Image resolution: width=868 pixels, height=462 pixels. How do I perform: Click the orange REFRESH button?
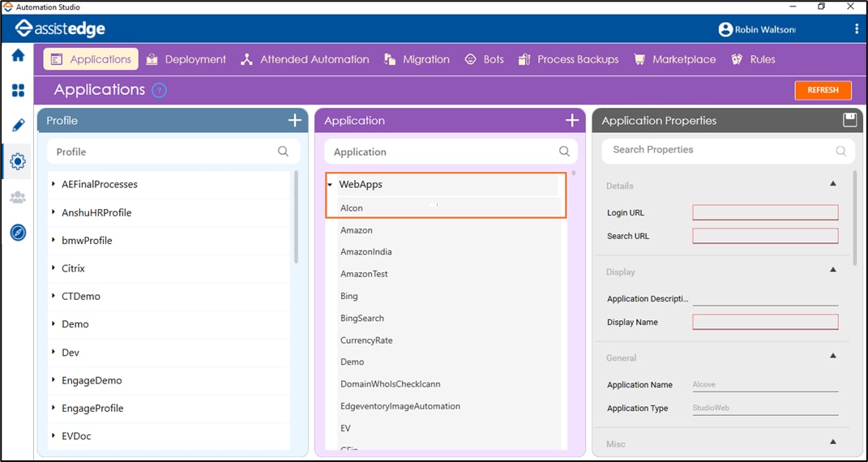823,90
